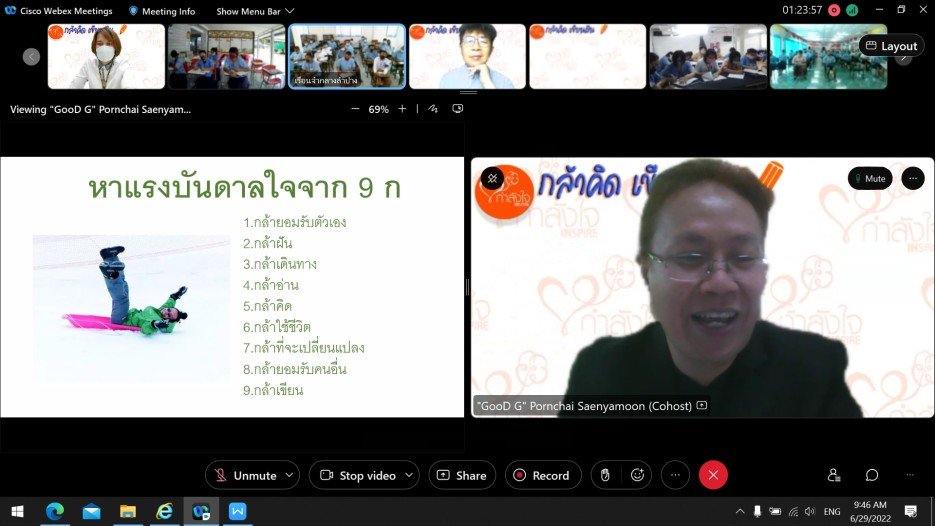The width and height of the screenshot is (936, 526).
Task: Open Webex app from Windows taskbar
Action: coord(201,511)
